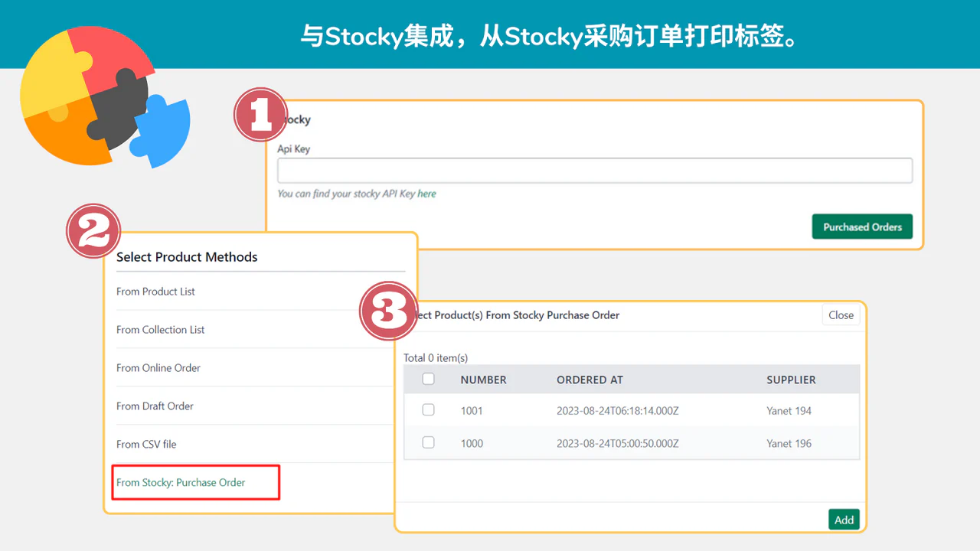
Task: Open the stocky API Key 'here' link
Action: tap(427, 194)
